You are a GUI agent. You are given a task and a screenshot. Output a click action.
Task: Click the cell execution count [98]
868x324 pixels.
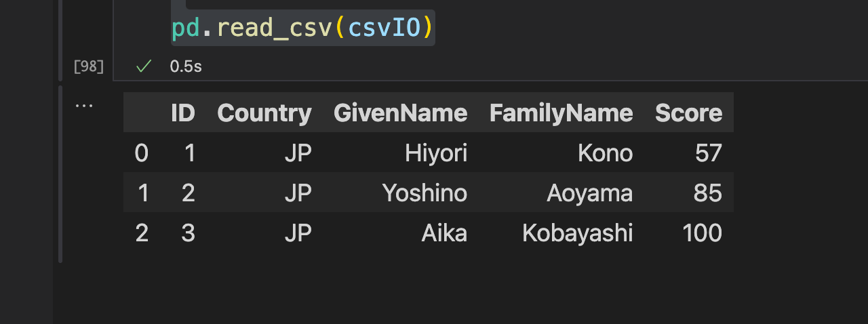pyautogui.click(x=89, y=66)
